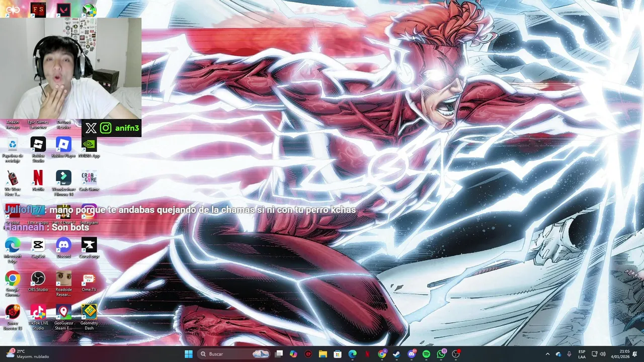Switch to Steam on the taskbar
Viewport: 644px width, 362px height.
pyautogui.click(x=396, y=354)
